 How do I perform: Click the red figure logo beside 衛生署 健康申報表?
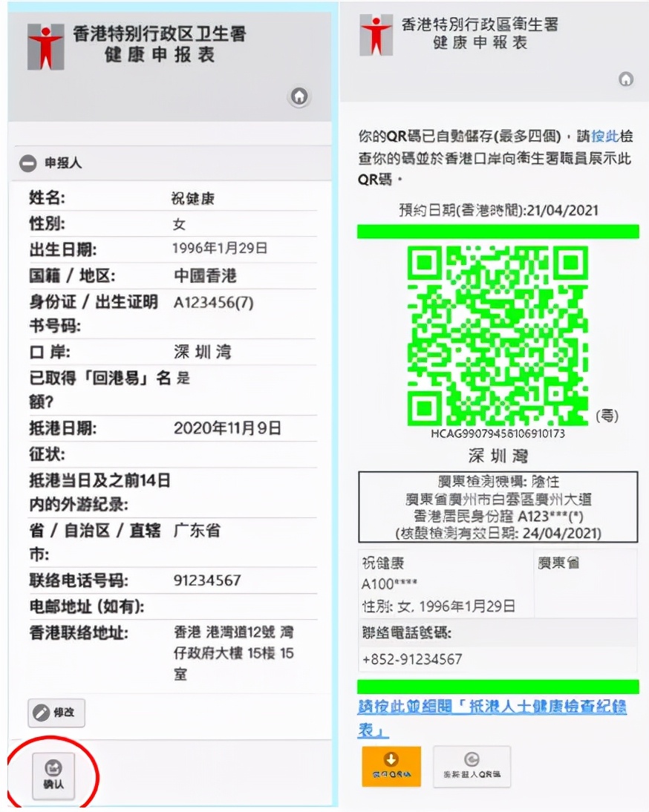[x=376, y=35]
